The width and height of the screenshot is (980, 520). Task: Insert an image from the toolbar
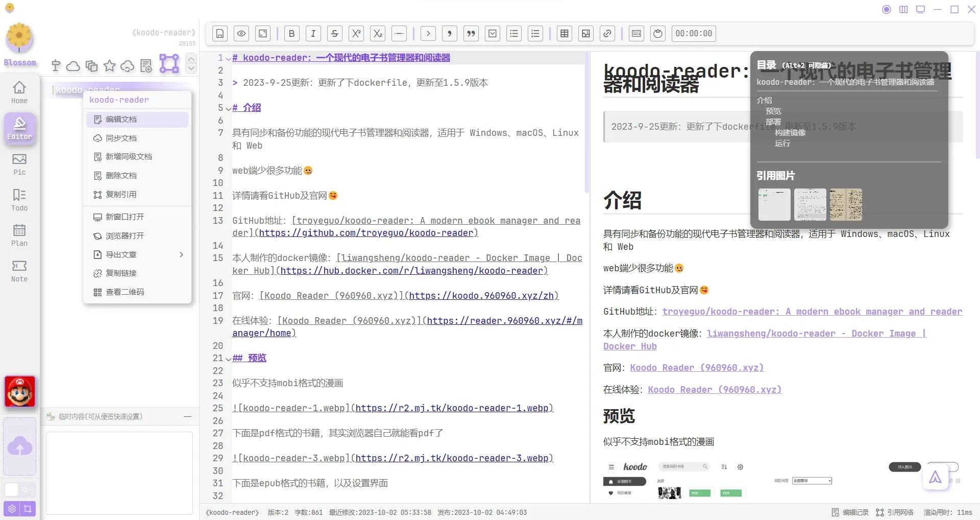586,34
